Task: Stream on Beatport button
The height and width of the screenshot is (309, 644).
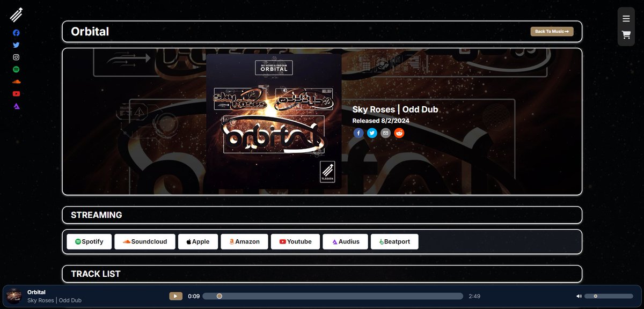Action: pos(394,242)
